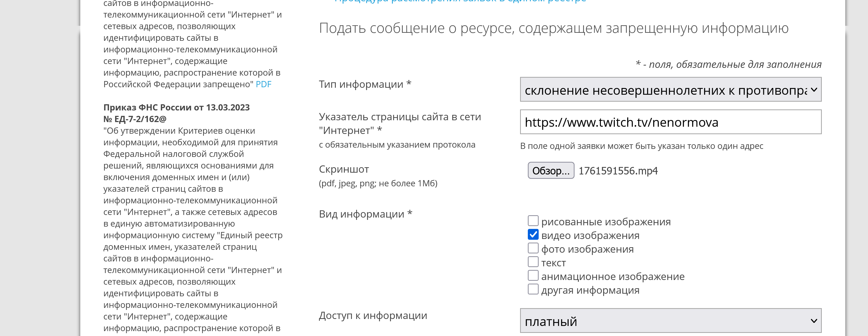Open the PDF link of the order
The image size is (868, 336).
(263, 84)
